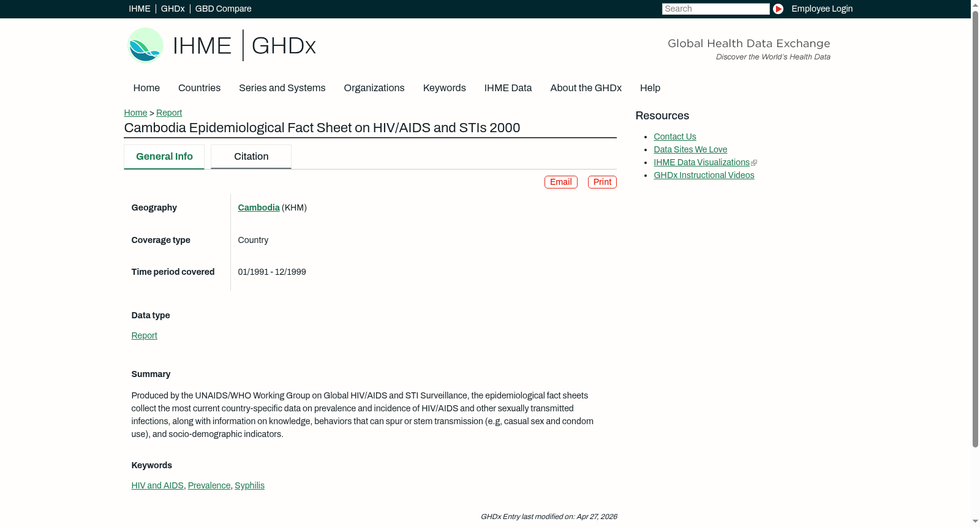
Task: Open the Cambodia geography link
Action: [258, 208]
